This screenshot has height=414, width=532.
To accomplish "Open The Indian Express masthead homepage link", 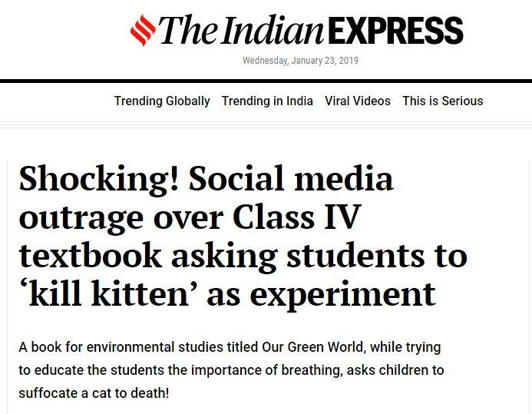I will point(297,30).
